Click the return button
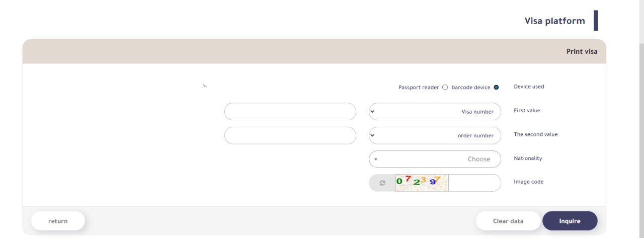 (x=58, y=221)
